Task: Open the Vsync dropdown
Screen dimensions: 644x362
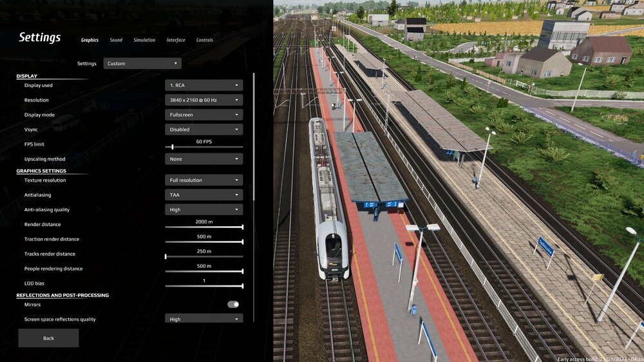Action: 204,129
